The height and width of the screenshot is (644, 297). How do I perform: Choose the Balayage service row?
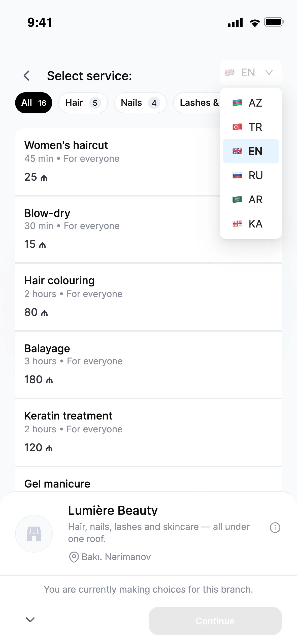pos(148,365)
